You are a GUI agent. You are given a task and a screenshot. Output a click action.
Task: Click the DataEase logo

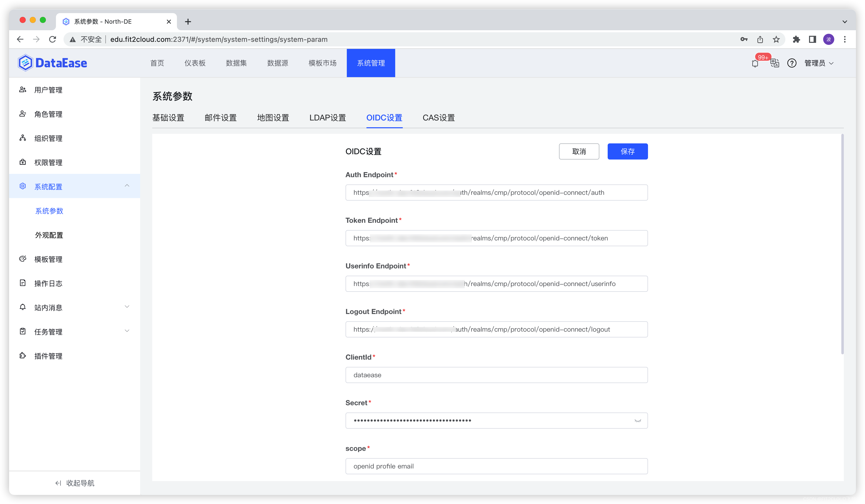tap(52, 63)
